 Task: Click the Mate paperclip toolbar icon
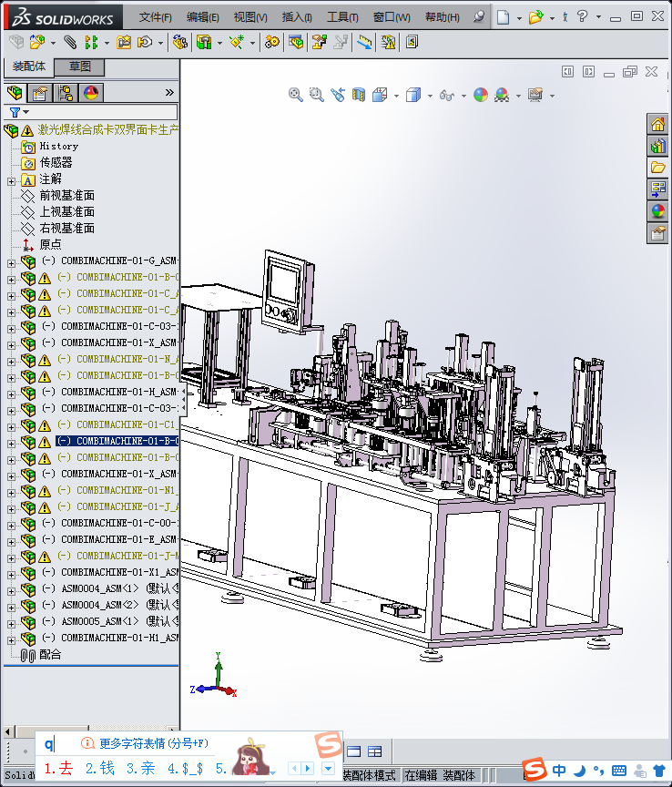[71, 42]
